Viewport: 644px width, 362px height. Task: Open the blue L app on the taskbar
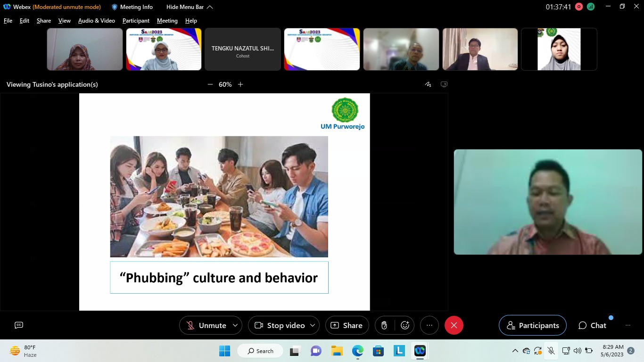pos(399,351)
